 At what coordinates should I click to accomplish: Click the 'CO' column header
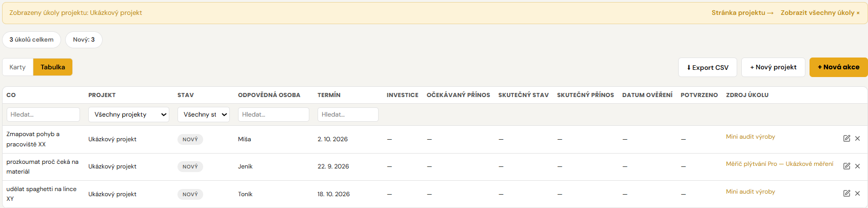tap(11, 95)
